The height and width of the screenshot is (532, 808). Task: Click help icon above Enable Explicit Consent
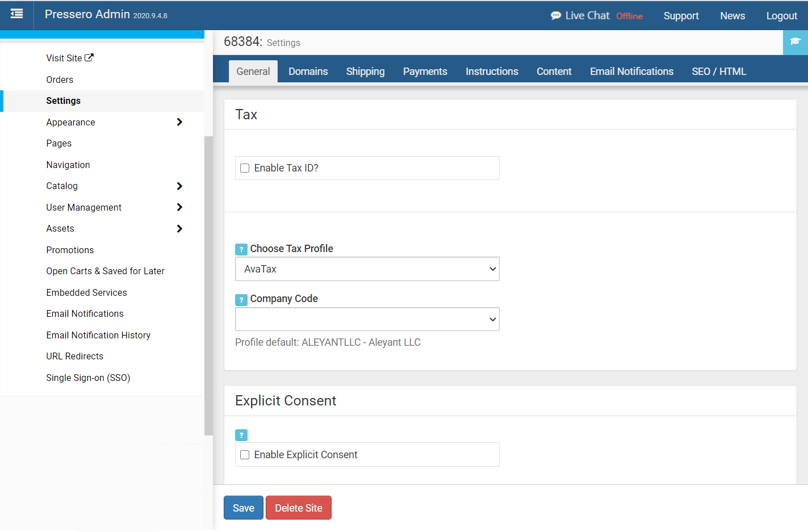pos(241,435)
